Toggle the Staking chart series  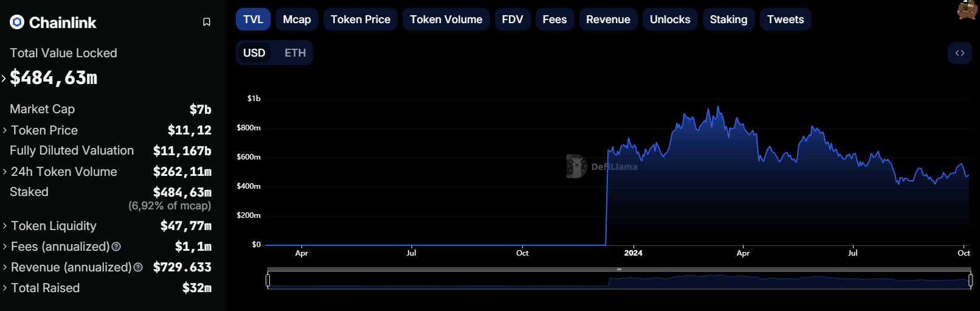coord(728,19)
